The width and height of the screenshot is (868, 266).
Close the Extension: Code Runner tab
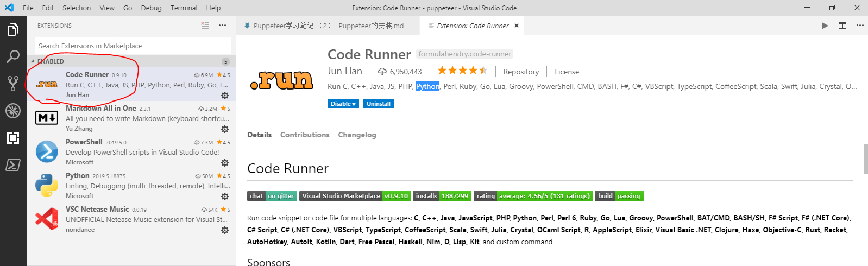click(x=517, y=26)
